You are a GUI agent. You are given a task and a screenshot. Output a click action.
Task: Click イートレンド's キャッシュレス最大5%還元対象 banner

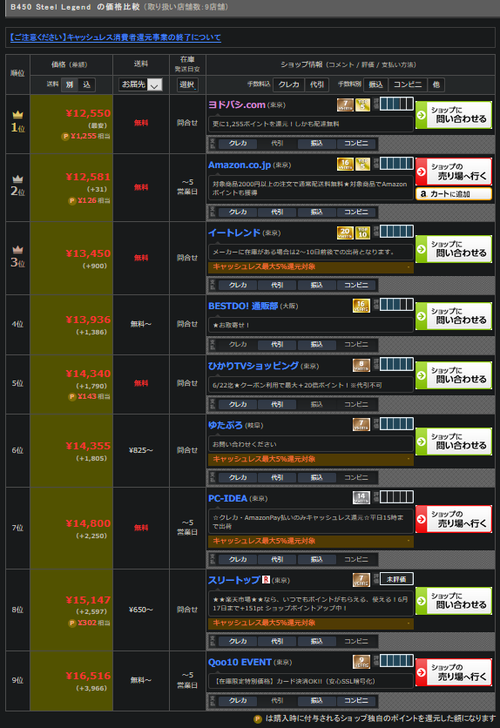click(311, 267)
